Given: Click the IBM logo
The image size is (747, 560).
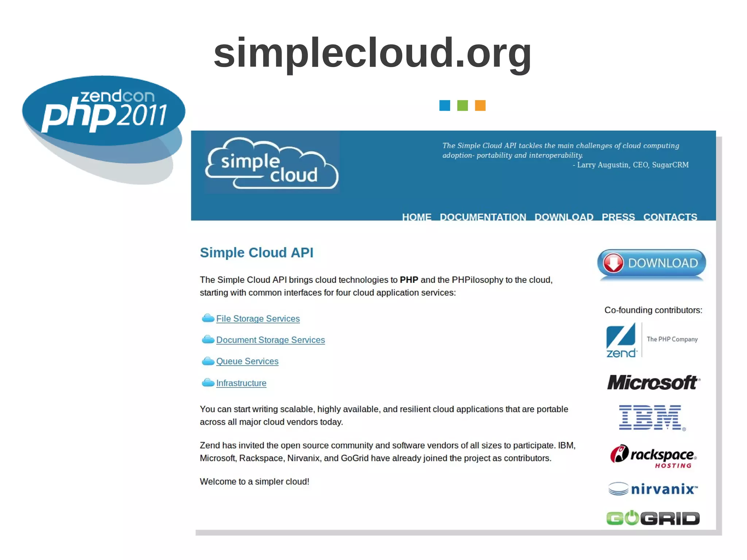Looking at the screenshot, I should (x=652, y=417).
